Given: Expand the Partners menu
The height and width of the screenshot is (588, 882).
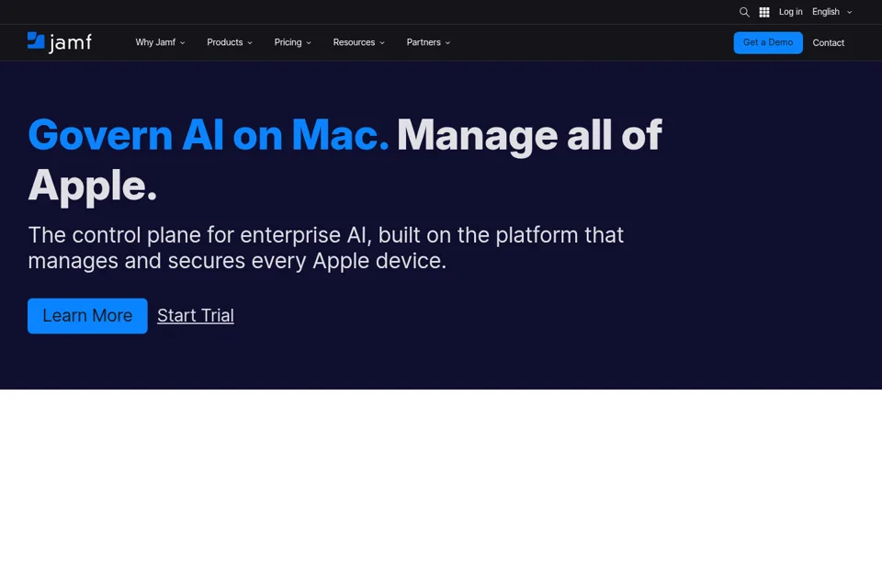Looking at the screenshot, I should tap(428, 42).
